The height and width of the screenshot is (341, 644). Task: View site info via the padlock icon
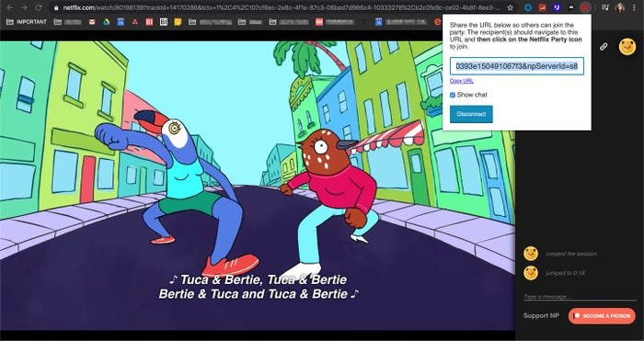point(56,7)
